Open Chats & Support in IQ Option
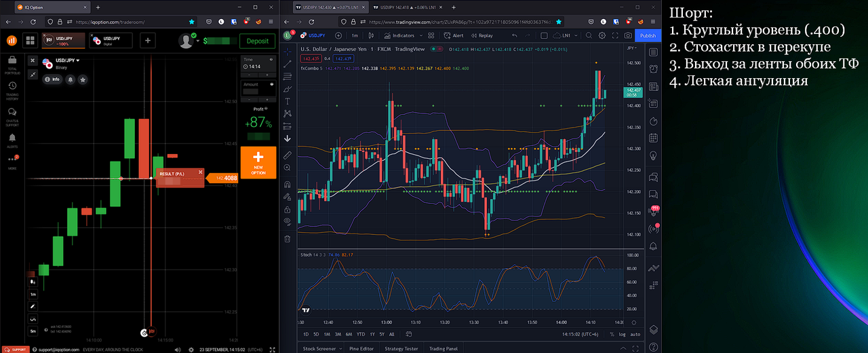868x353 pixels. tap(12, 117)
